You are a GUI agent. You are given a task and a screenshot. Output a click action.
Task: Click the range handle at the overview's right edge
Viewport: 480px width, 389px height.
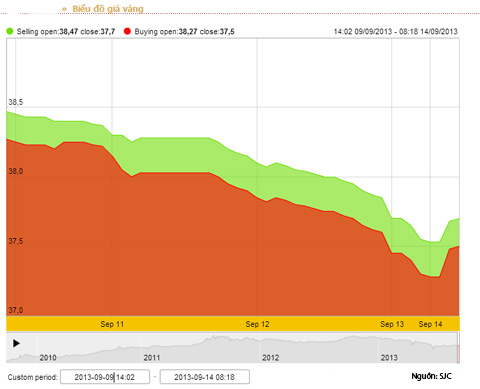458,348
